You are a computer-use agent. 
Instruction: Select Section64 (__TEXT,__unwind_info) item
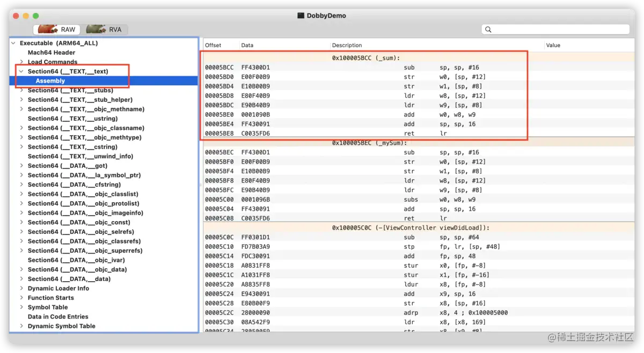click(x=80, y=157)
